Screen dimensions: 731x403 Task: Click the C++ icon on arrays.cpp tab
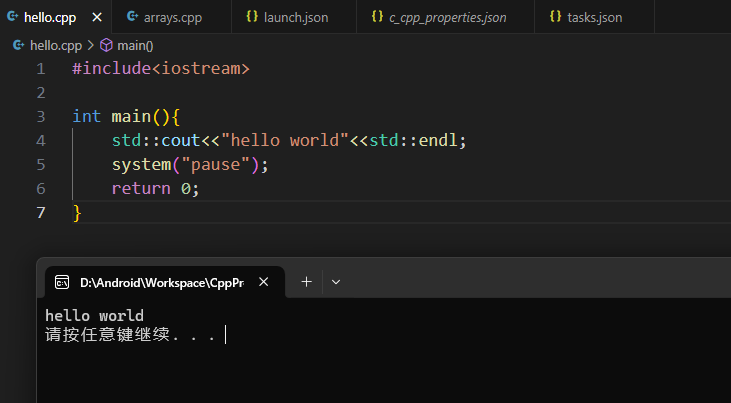tap(132, 17)
